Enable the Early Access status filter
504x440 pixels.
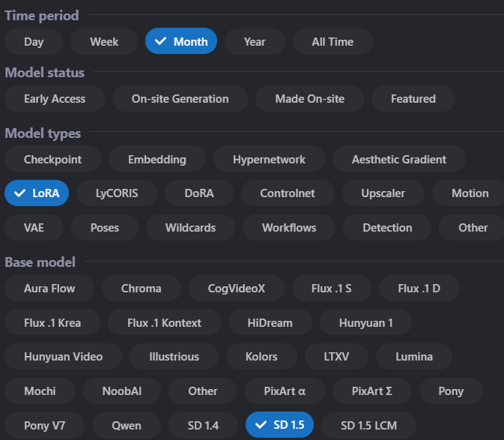(x=55, y=98)
